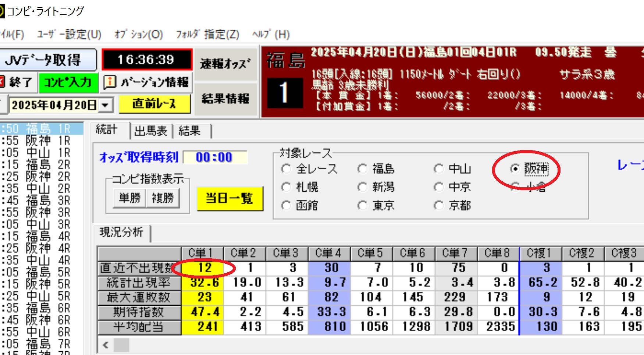
Task: Open the 速報オッズ panel
Action: pyautogui.click(x=225, y=64)
